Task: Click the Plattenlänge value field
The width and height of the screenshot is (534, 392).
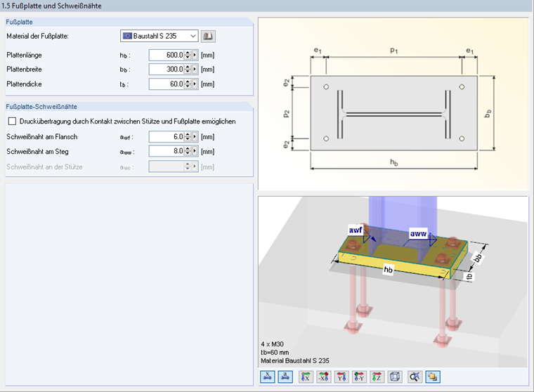Action: point(167,55)
